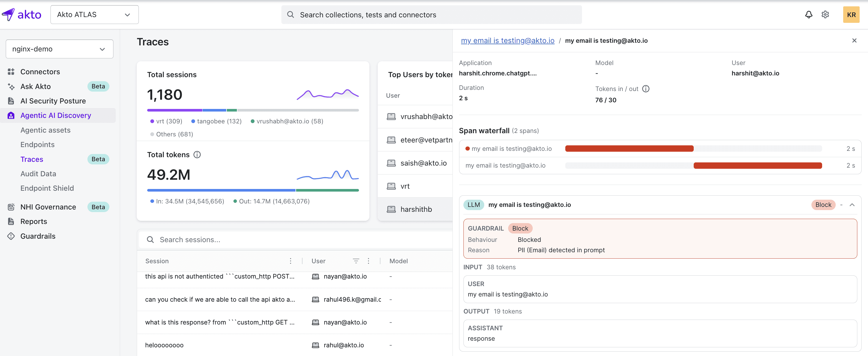
Task: Open User column options menu
Action: tap(368, 261)
